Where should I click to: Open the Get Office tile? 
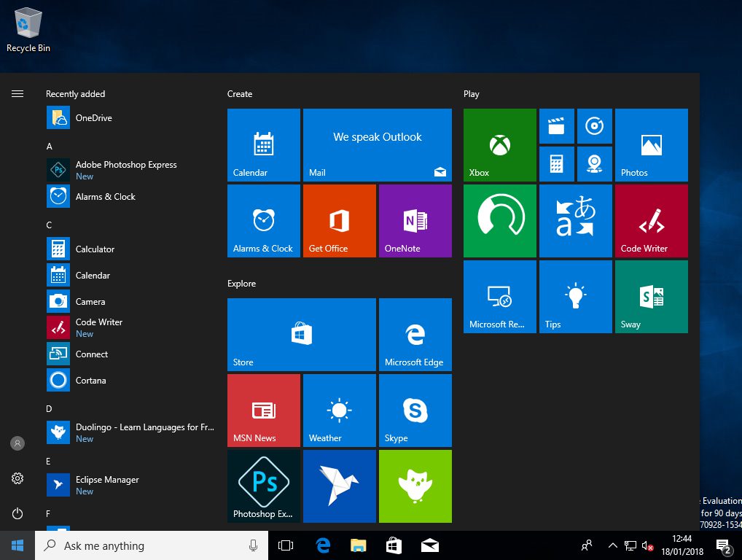(x=340, y=221)
